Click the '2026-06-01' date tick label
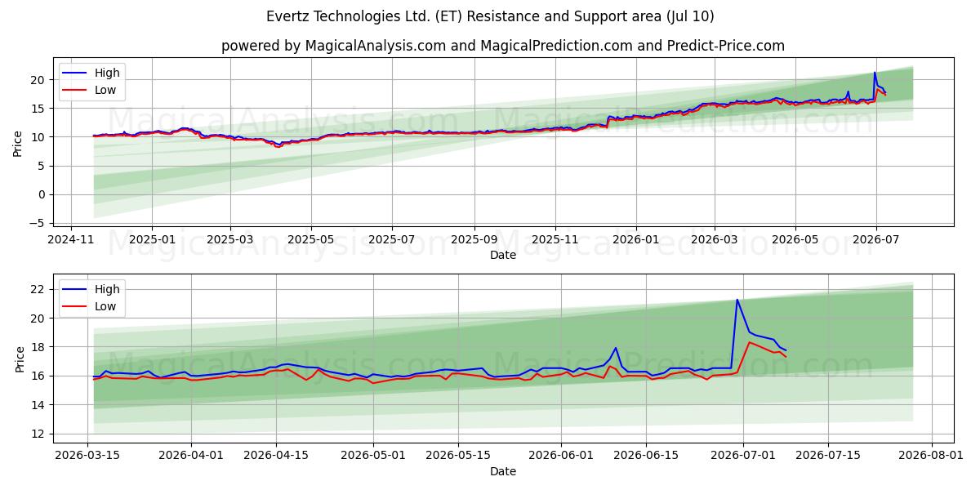Screen dimensions: 980x490 pyautogui.click(x=561, y=456)
